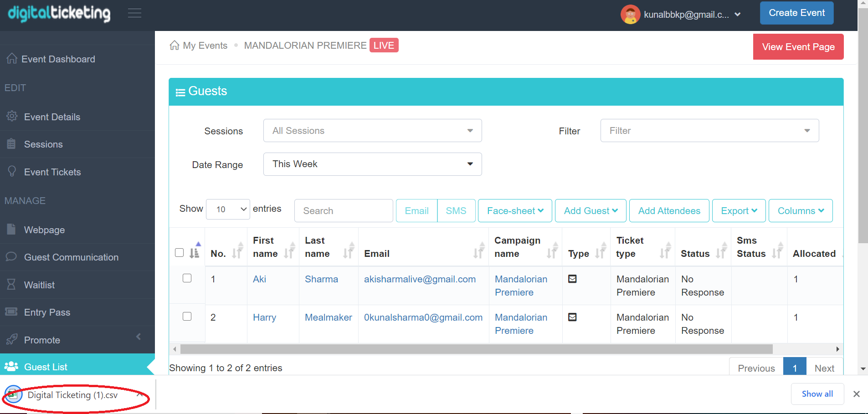Go to the Next page
Viewport: 868px width, 414px height.
(824, 367)
